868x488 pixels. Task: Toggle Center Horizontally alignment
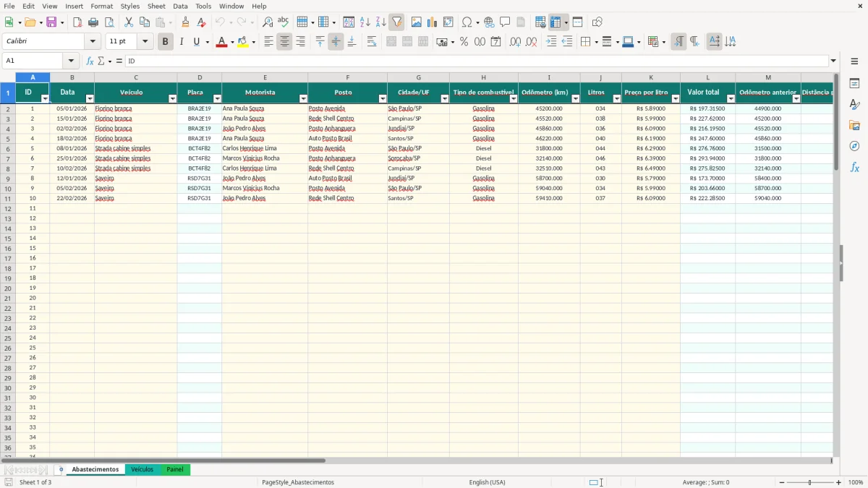click(x=284, y=42)
